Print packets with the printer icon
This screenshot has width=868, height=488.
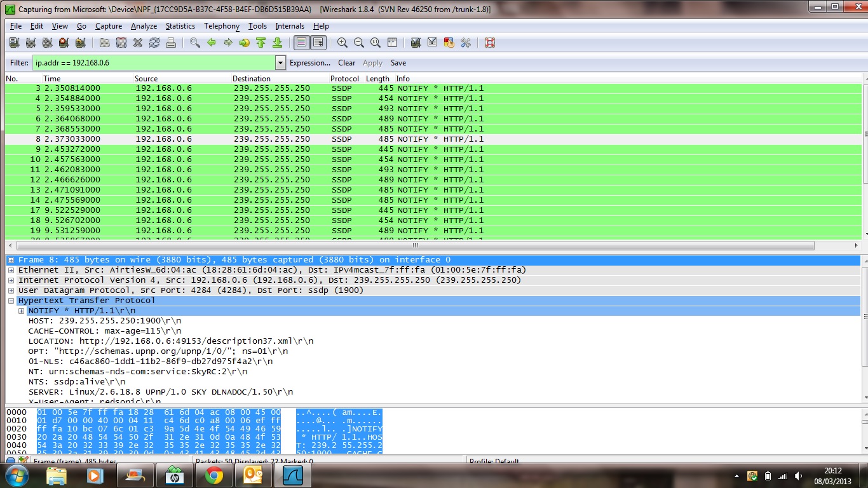[171, 43]
